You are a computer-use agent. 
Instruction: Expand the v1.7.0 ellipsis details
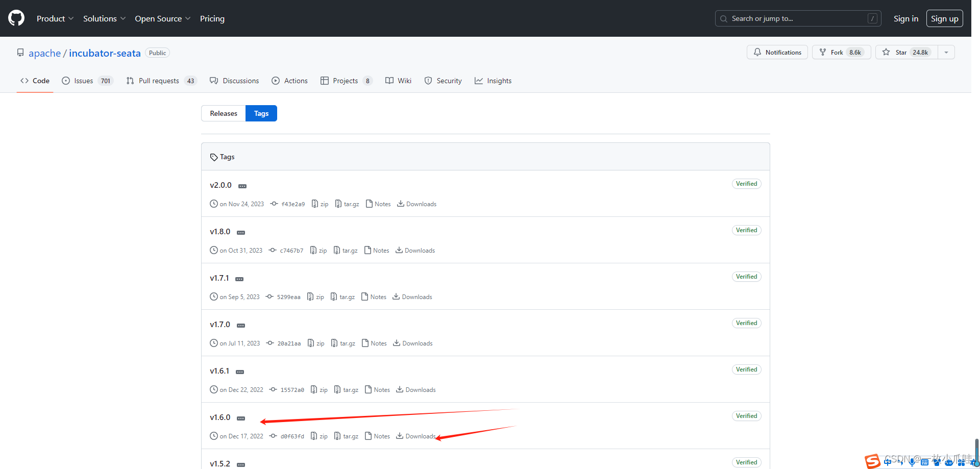point(241,326)
